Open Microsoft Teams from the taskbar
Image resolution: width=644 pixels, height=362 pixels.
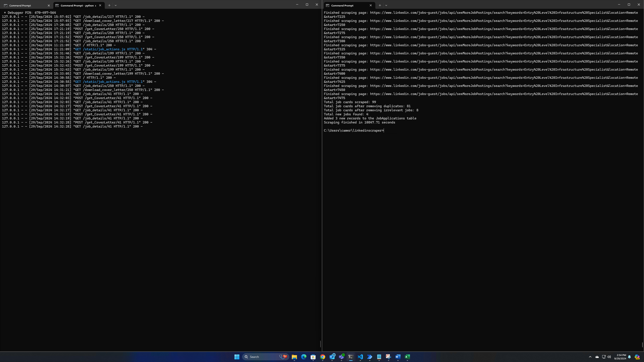click(341, 357)
